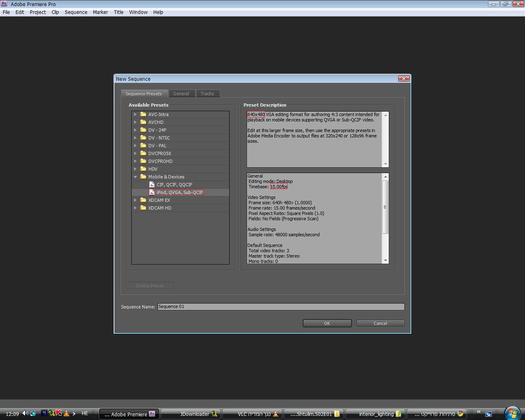
Task: Open the Sequence menu
Action: click(76, 12)
